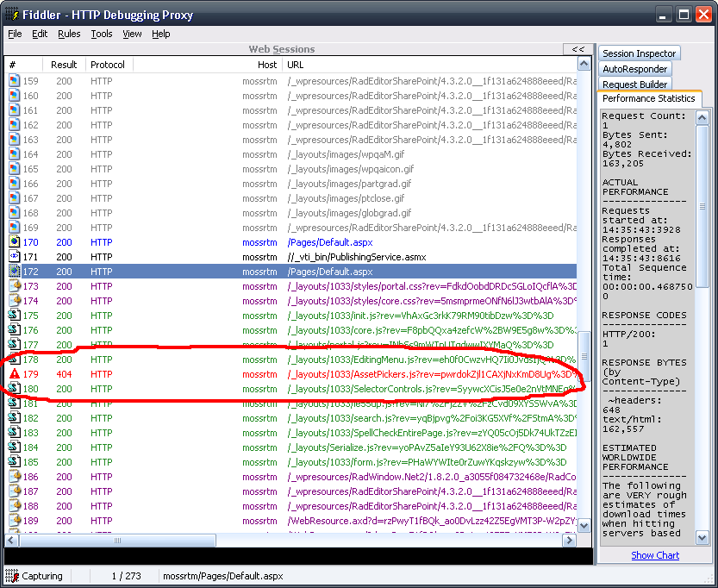718x588 pixels.
Task: Sort sessions by the # column header
Action: point(23,65)
